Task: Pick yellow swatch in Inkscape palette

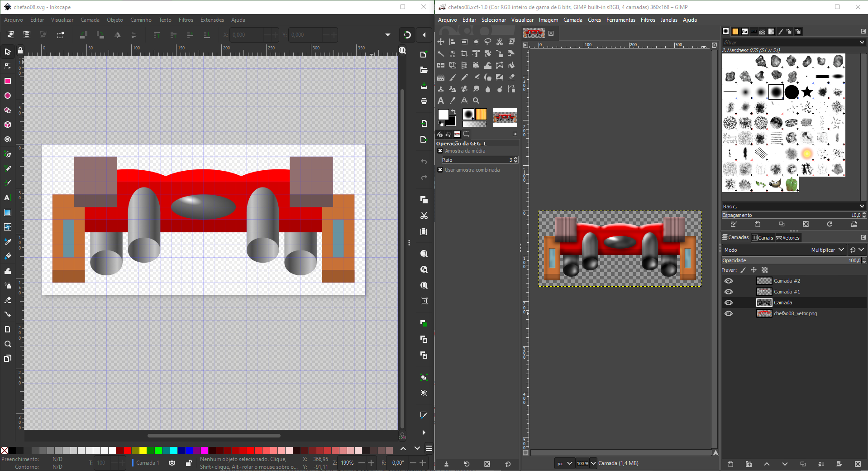Action: (x=143, y=451)
